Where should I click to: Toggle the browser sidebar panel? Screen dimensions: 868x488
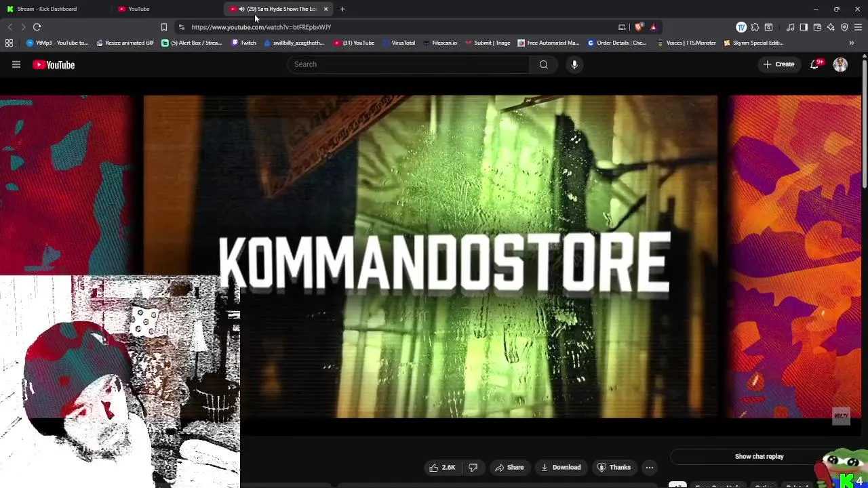tap(804, 27)
